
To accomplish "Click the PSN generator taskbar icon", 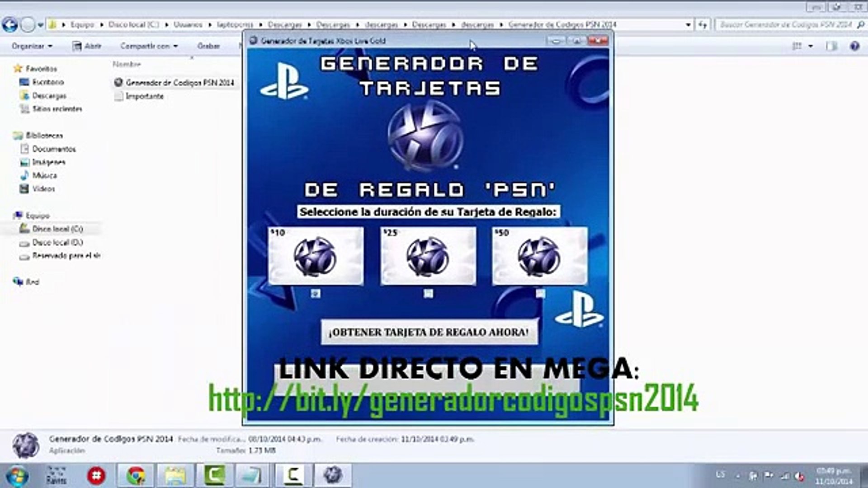I will (x=332, y=475).
